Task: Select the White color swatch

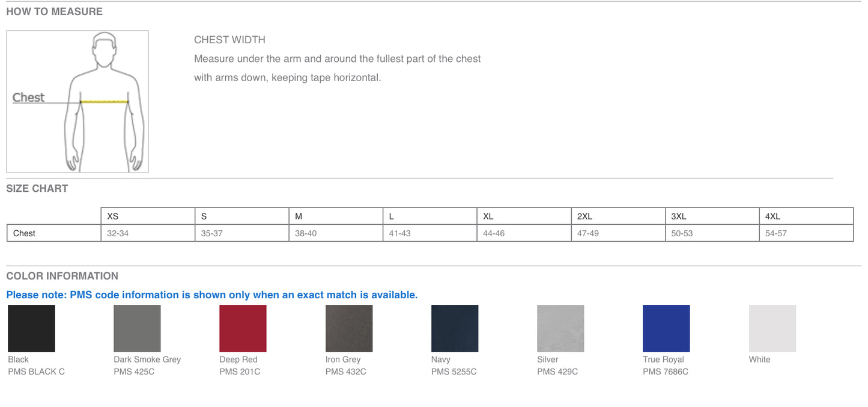Action: tap(772, 328)
